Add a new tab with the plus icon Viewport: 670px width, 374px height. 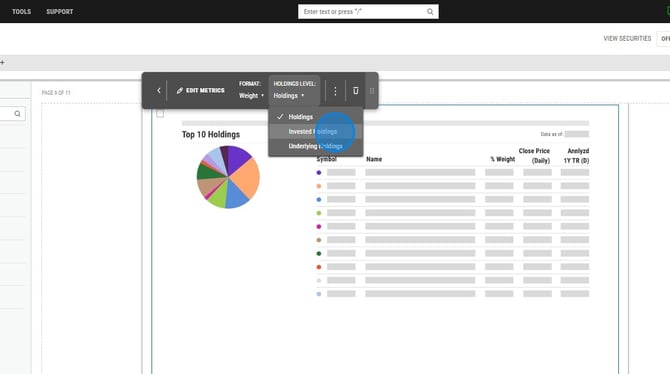[x=2, y=62]
